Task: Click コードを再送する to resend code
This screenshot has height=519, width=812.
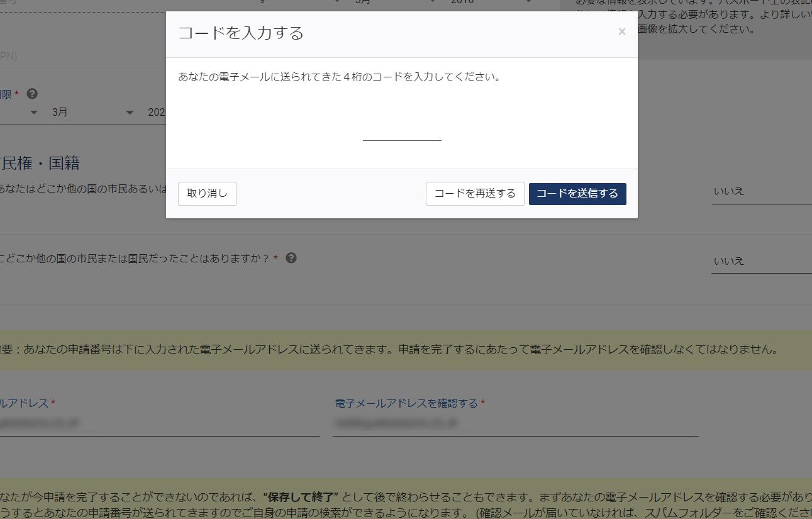Action: (475, 194)
